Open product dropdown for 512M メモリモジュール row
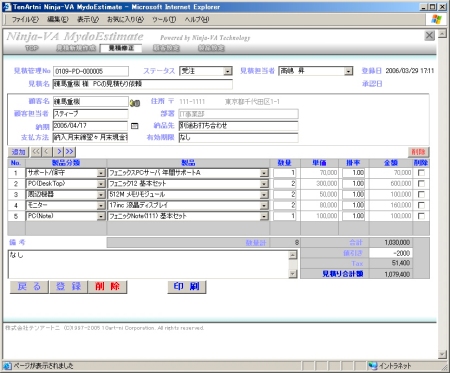The width and height of the screenshot is (450, 373). click(x=264, y=195)
